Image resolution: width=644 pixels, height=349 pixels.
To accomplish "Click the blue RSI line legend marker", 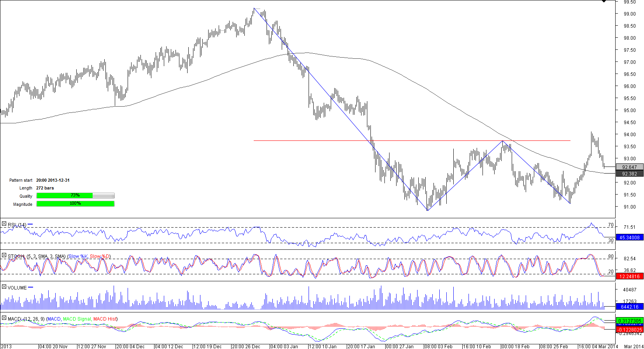I will coord(30,224).
